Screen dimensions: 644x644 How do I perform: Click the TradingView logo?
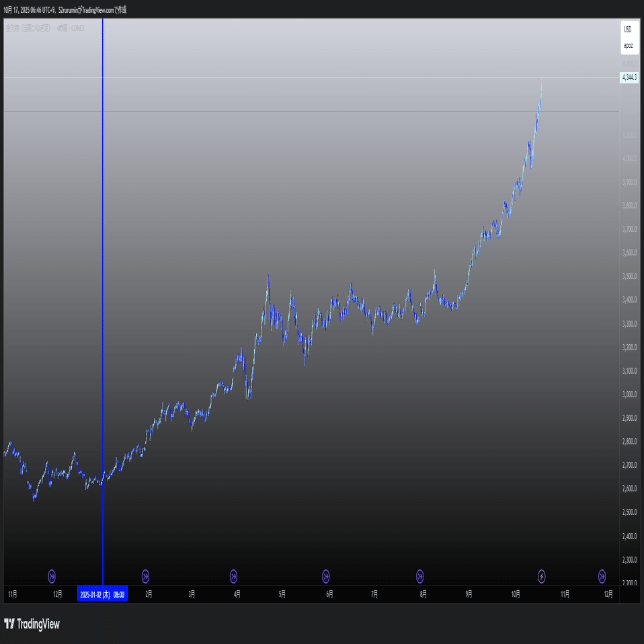point(32,624)
